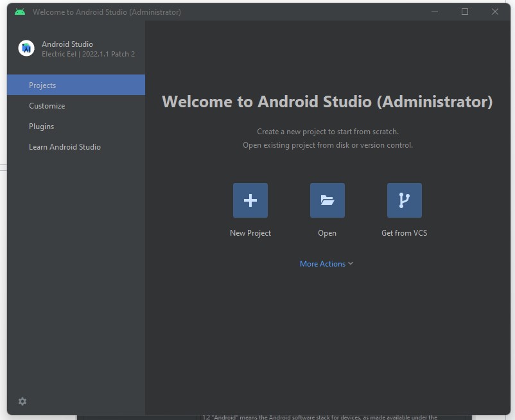Screen dimensions: 515x420
Task: Click the Welcome to Android Studio heading
Action: click(327, 101)
